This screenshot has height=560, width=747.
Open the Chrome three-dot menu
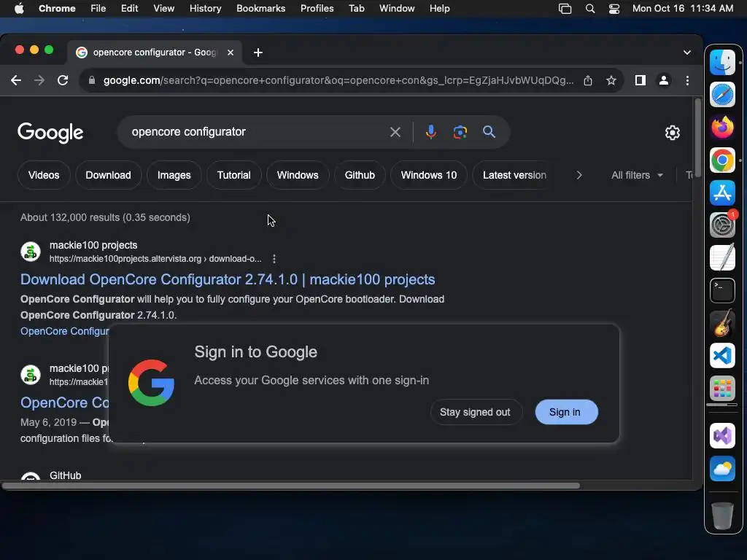point(687,80)
